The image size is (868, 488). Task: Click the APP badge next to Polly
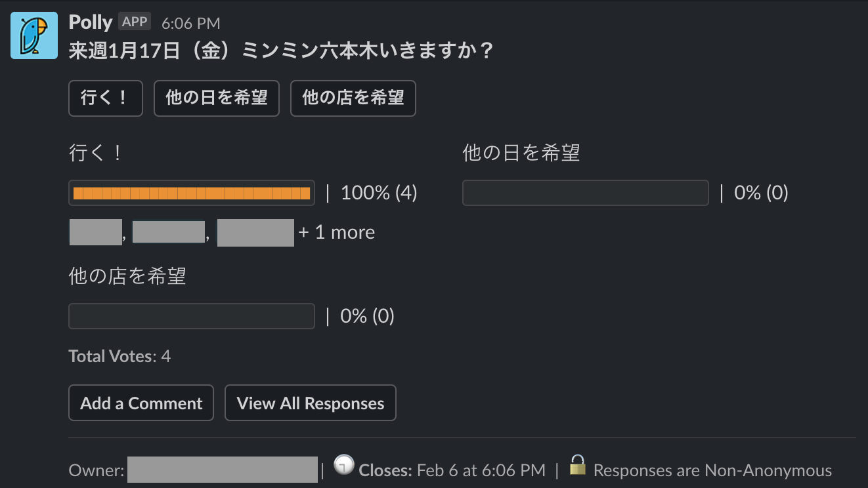(x=135, y=22)
